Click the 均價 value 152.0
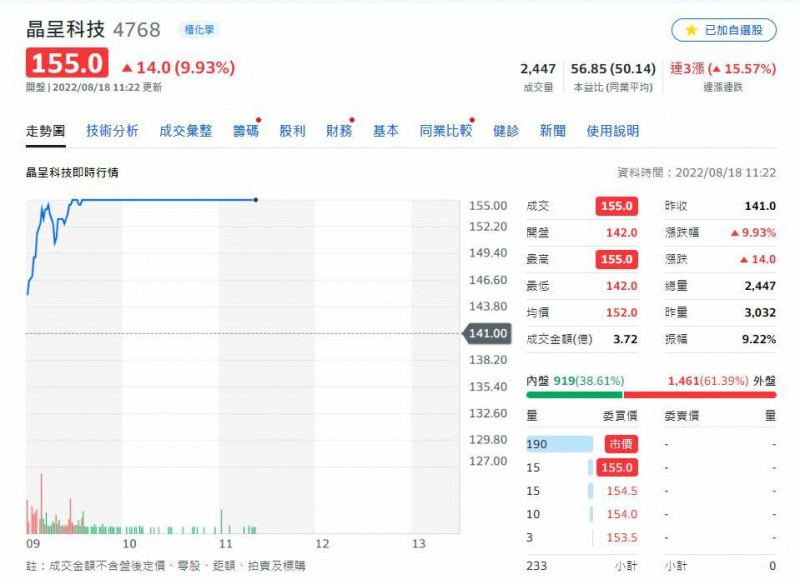The height and width of the screenshot is (584, 800). point(621,313)
